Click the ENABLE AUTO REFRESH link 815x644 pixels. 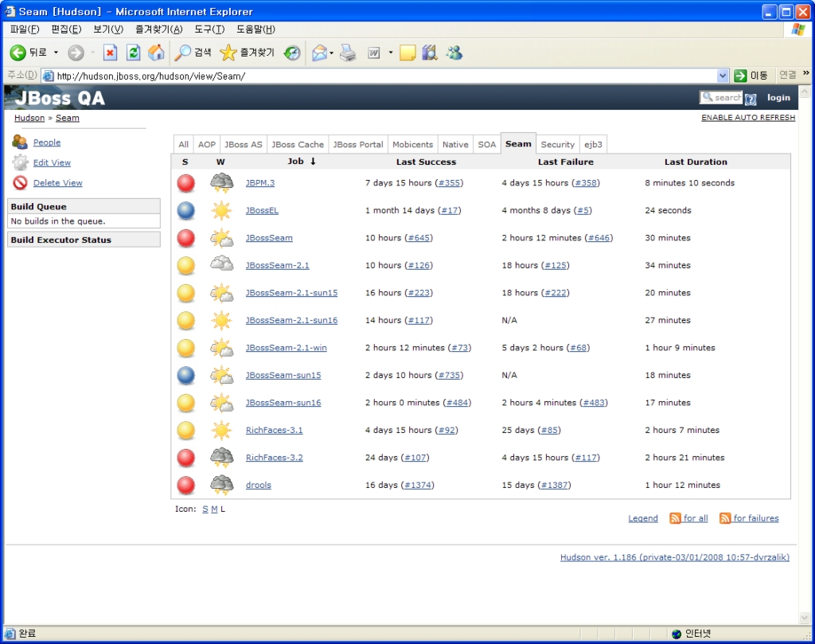tap(748, 118)
